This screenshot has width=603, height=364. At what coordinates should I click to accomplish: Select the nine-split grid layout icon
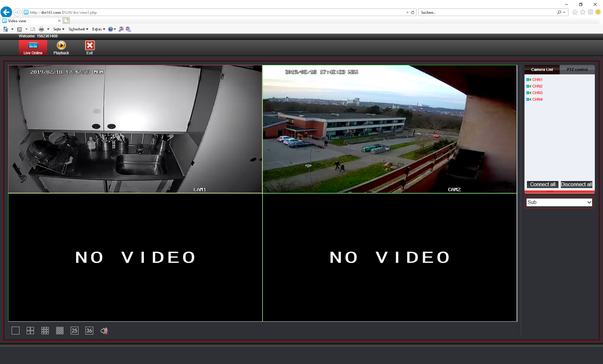click(45, 331)
